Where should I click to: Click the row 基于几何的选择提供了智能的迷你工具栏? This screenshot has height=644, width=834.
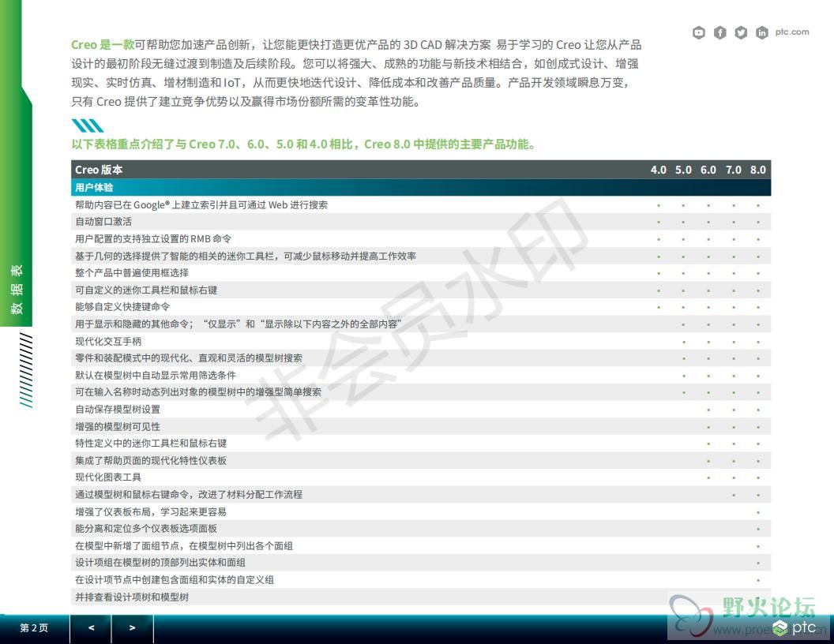[421, 256]
